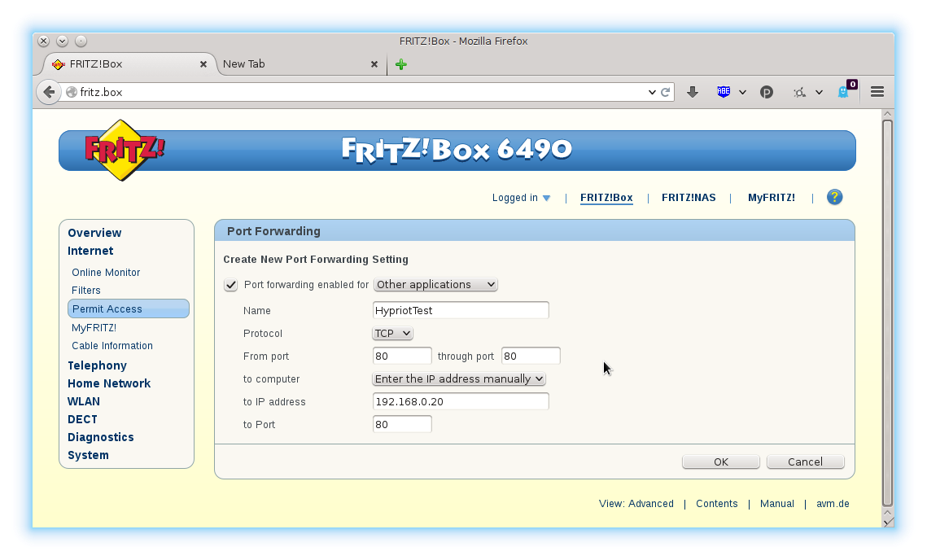Open the Firefox hamburger menu
This screenshot has width=927, height=560.
pos(877,91)
